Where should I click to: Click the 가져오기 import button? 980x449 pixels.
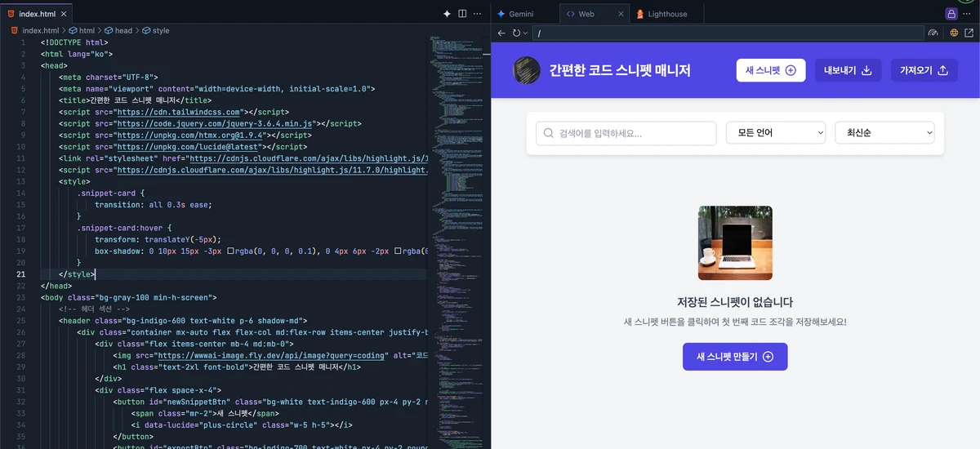[924, 70]
